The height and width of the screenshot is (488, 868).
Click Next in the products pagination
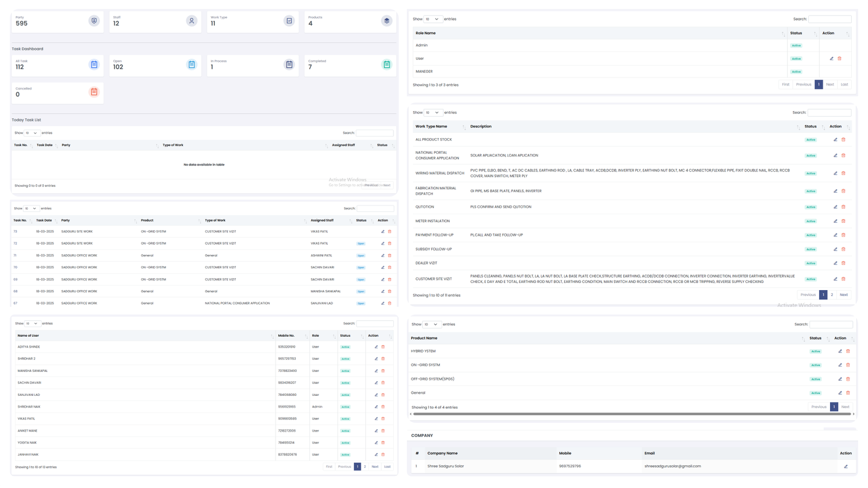click(x=845, y=407)
